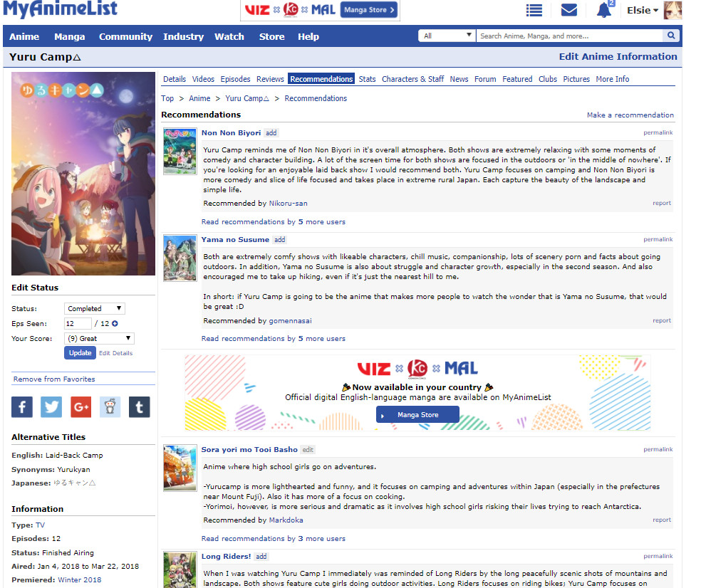Open the Your Score dropdown
The width and height of the screenshot is (701, 588).
pos(99,339)
